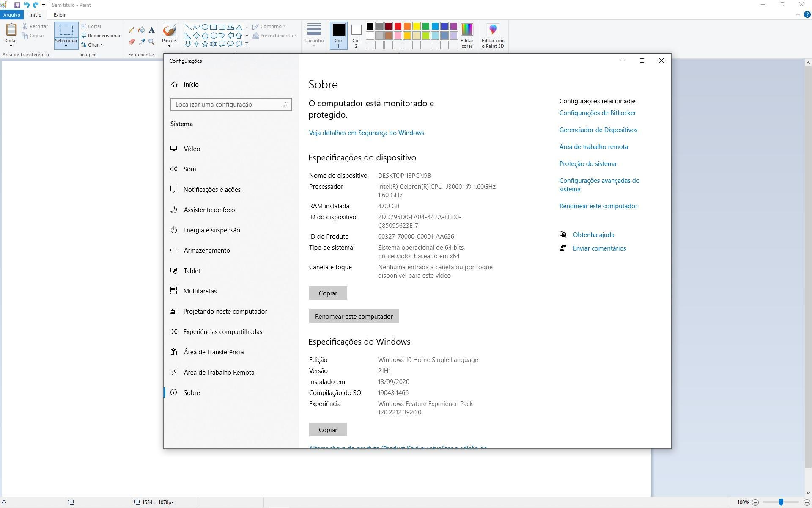Switch to the Início ribbon tab

click(x=36, y=15)
